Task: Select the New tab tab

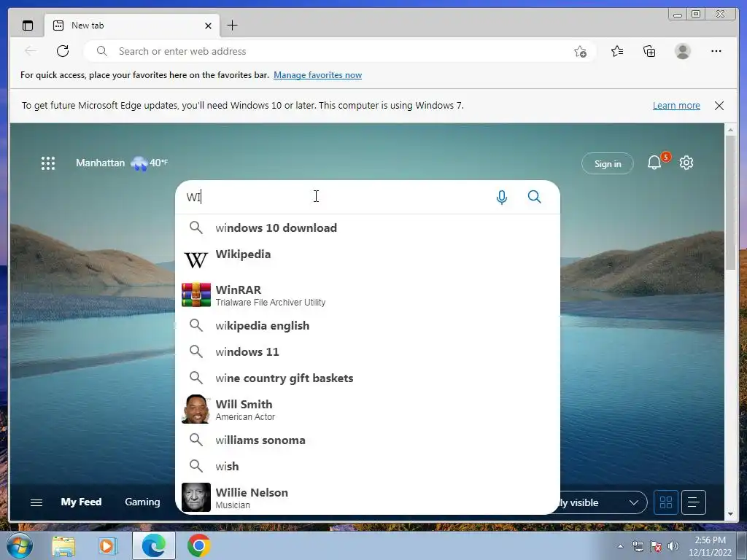Action: coord(132,26)
